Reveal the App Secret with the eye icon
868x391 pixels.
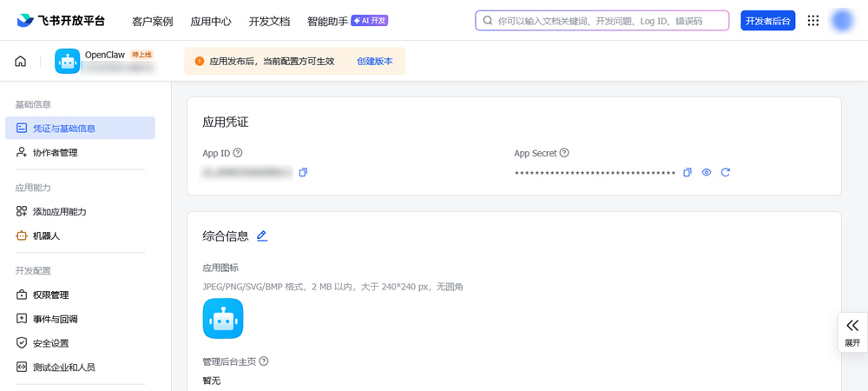pos(707,173)
